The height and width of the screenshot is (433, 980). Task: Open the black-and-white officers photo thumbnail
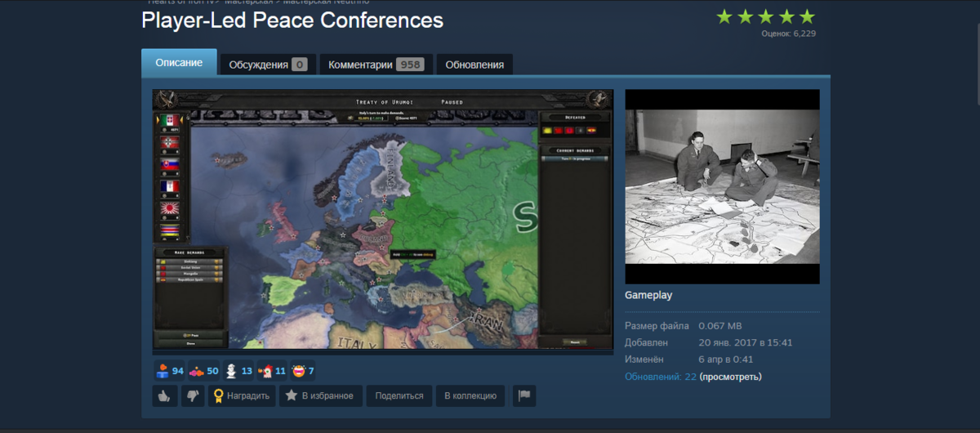[x=722, y=186]
